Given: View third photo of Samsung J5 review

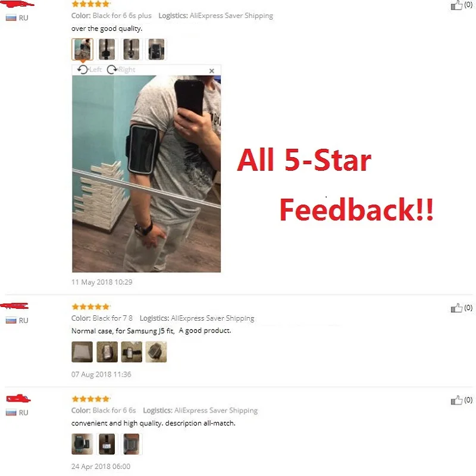Looking at the screenshot, I should 131,352.
